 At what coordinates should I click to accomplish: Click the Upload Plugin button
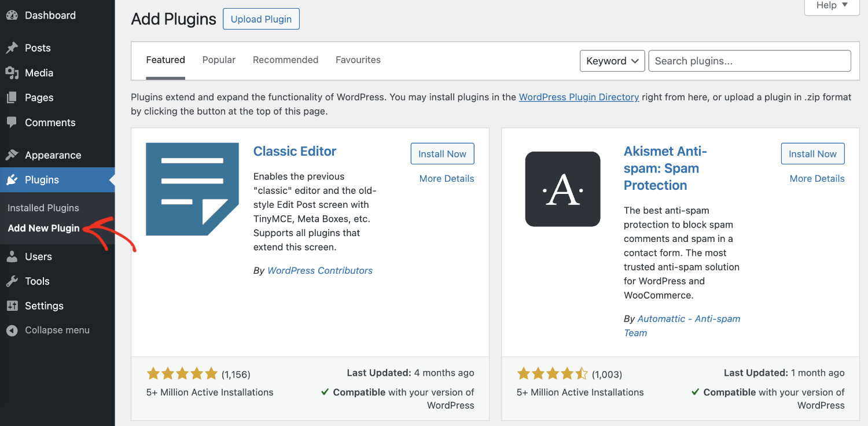tap(261, 19)
